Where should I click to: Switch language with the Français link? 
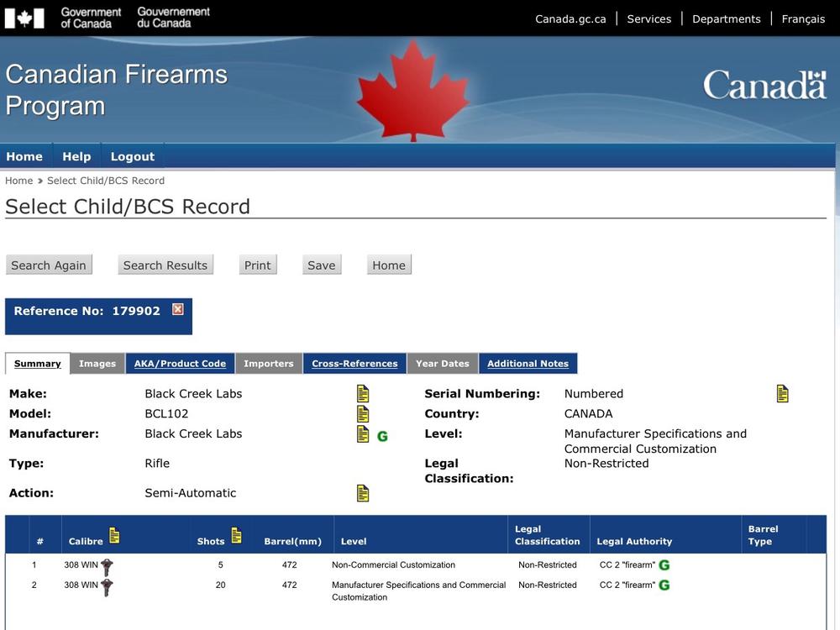click(x=803, y=18)
